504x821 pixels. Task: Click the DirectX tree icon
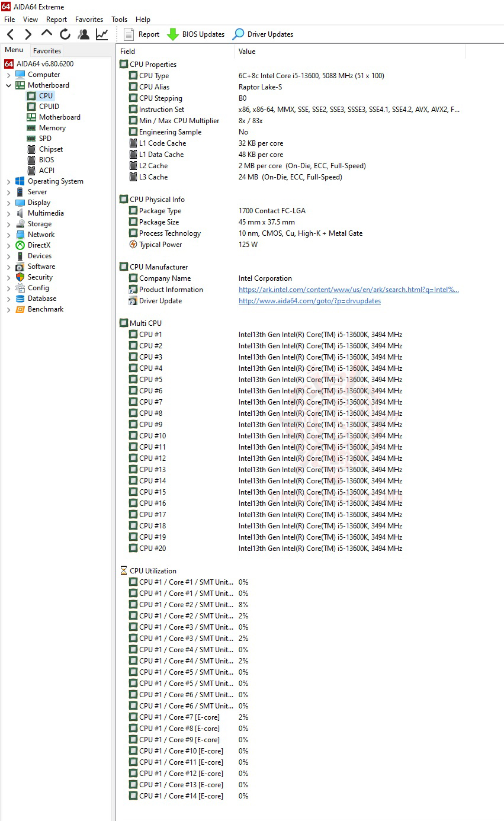click(20, 245)
